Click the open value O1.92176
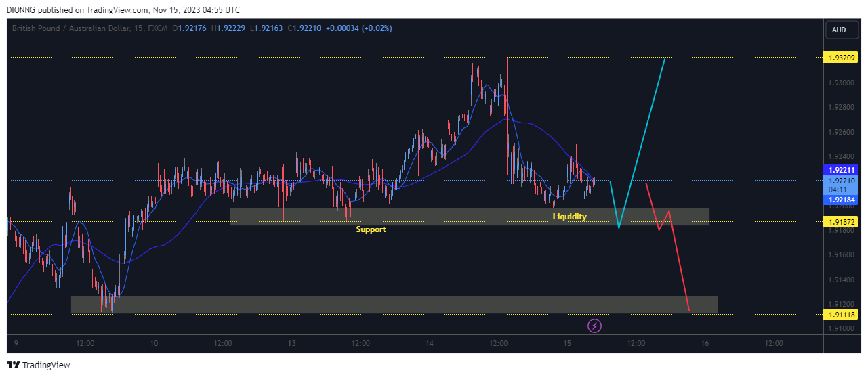The height and width of the screenshot is (377, 868). point(190,28)
